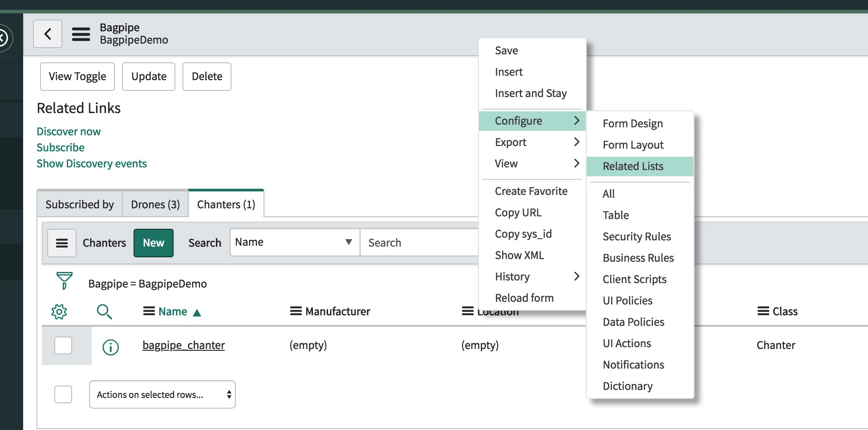Open Manufacturer column options menu icon

click(x=296, y=311)
